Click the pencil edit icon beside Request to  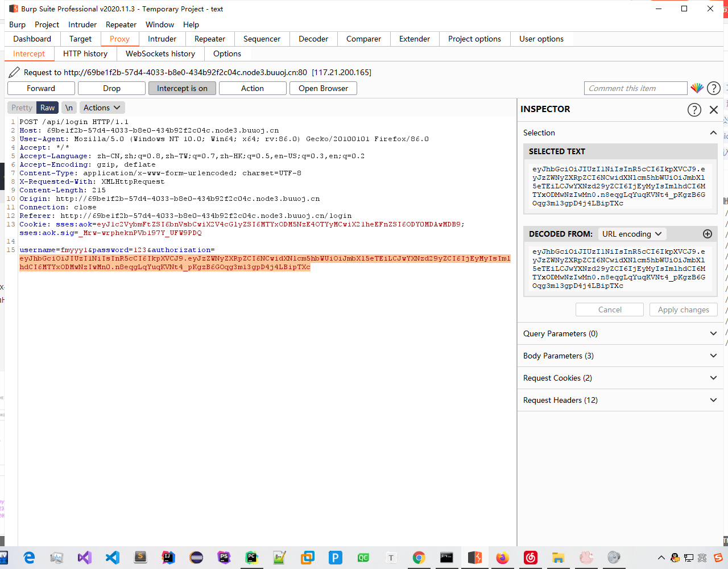[14, 72]
